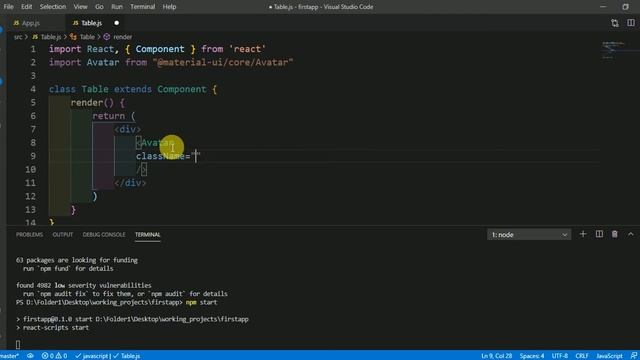Click the unsaved dot on Table.js tab
Image resolution: width=640 pixels, height=360 pixels.
point(117,23)
